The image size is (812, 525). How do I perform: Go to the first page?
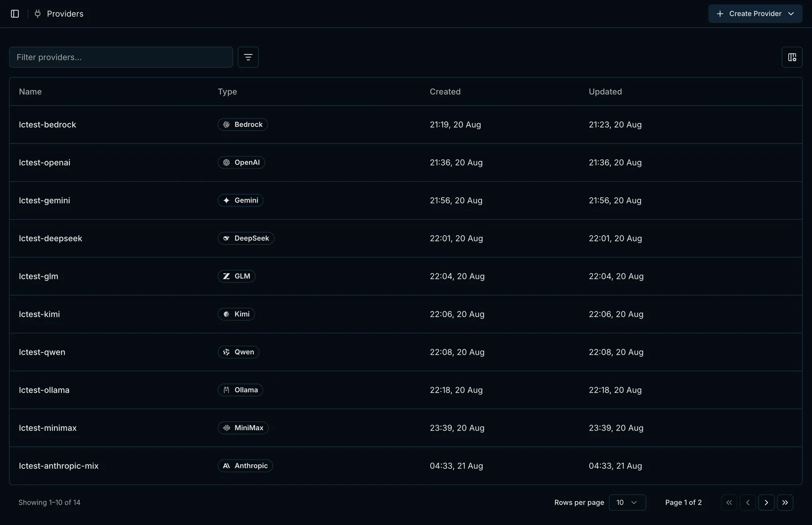pos(729,503)
